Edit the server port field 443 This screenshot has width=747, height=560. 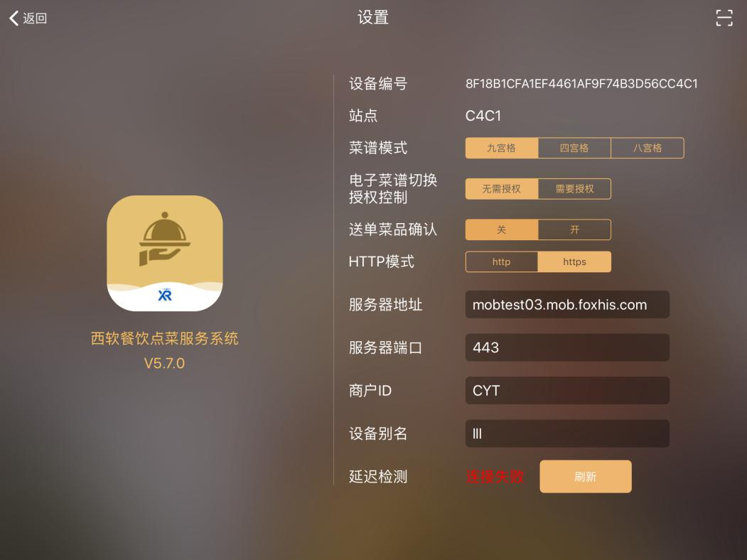tap(567, 348)
